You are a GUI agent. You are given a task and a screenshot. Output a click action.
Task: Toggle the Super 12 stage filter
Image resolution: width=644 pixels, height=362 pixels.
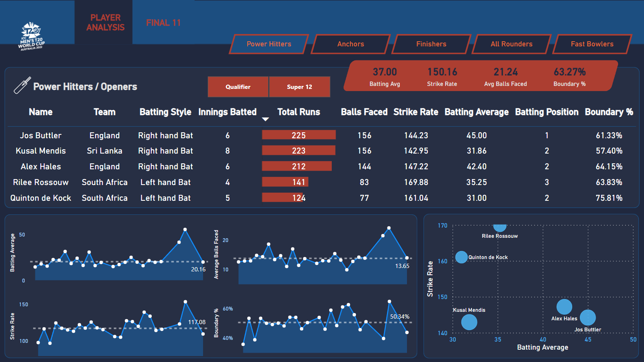(299, 87)
